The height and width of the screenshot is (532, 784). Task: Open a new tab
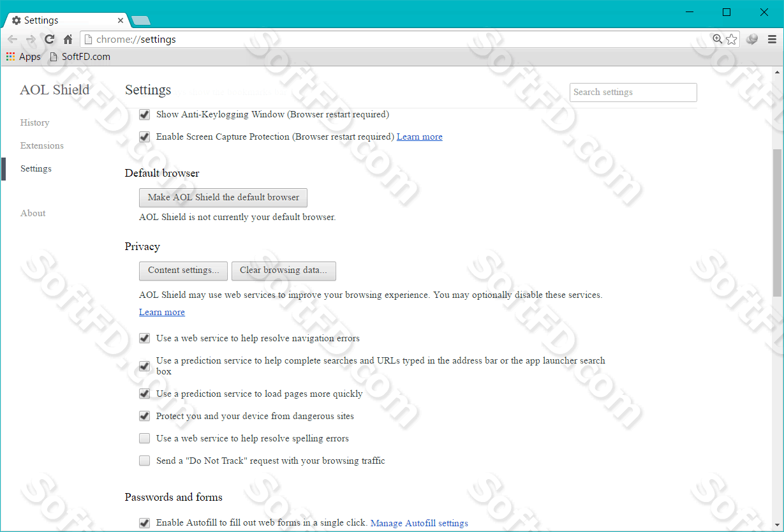pyautogui.click(x=140, y=20)
